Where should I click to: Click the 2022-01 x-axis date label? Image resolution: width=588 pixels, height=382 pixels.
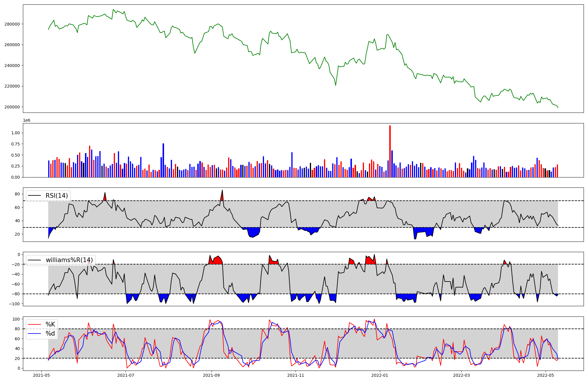pos(380,375)
